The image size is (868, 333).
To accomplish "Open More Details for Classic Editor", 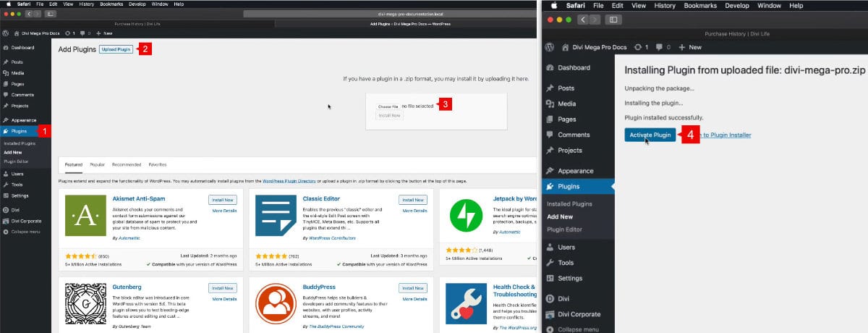I will 414,211.
